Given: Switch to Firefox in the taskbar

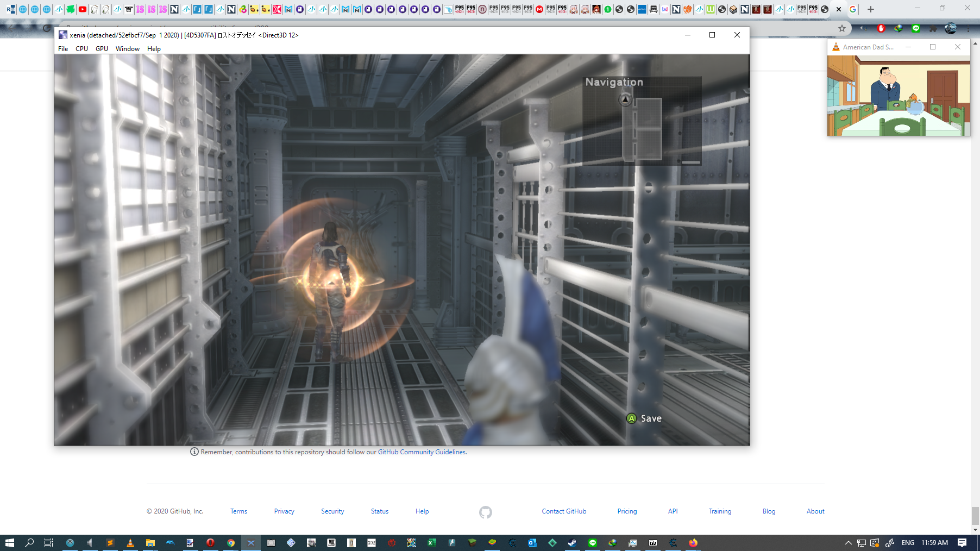Looking at the screenshot, I should [x=693, y=543].
